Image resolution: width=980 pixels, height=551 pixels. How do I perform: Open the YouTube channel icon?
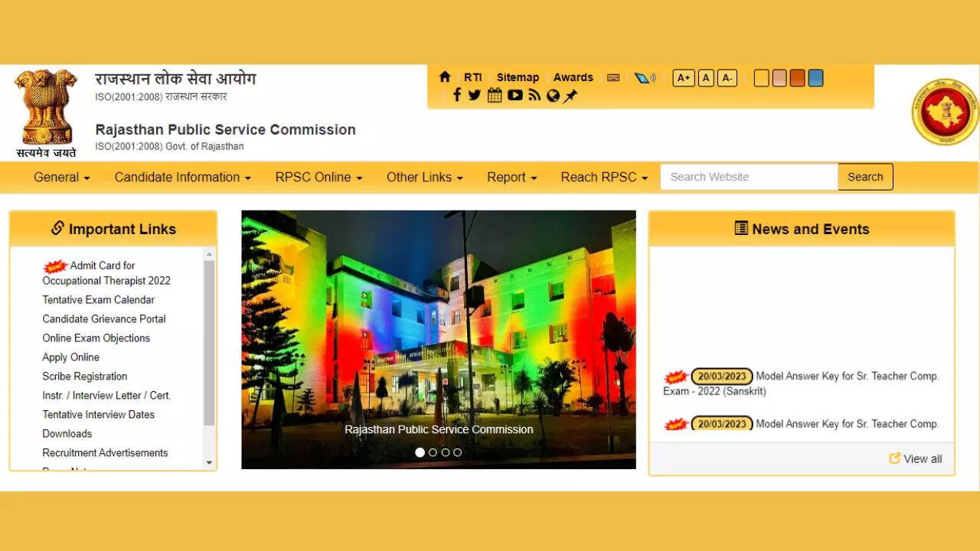click(x=514, y=95)
